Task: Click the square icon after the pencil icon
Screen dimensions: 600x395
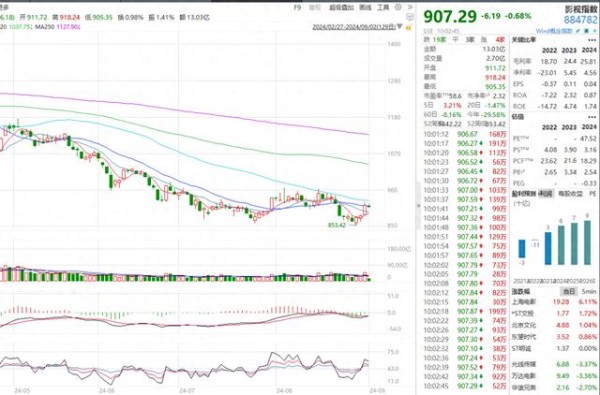Action: pyautogui.click(x=585, y=31)
